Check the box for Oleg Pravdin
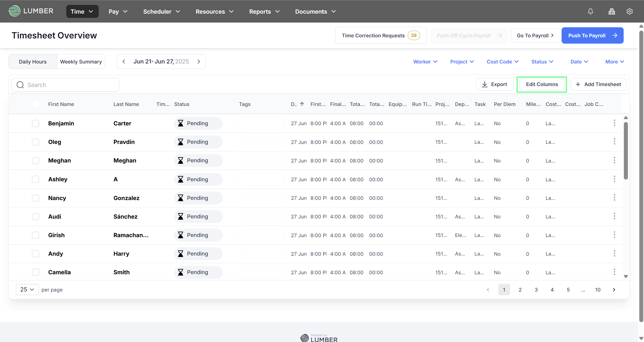The width and height of the screenshot is (644, 342). (x=36, y=142)
